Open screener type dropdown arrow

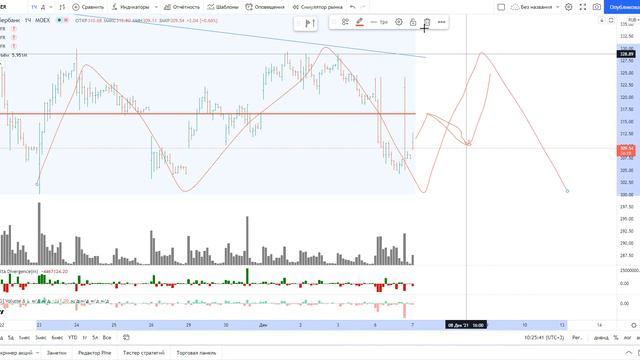pos(37,353)
